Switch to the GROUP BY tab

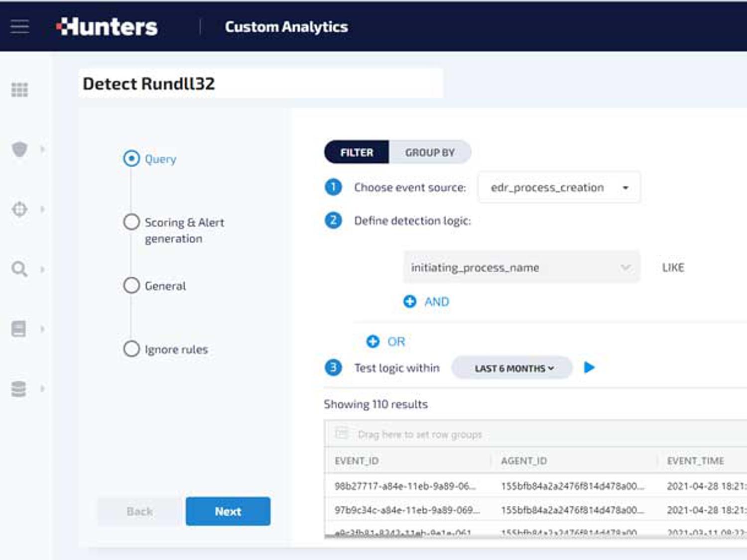pos(430,152)
